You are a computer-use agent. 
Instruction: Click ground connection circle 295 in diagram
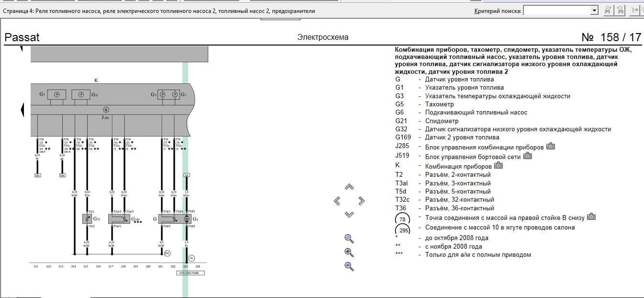pos(167,253)
